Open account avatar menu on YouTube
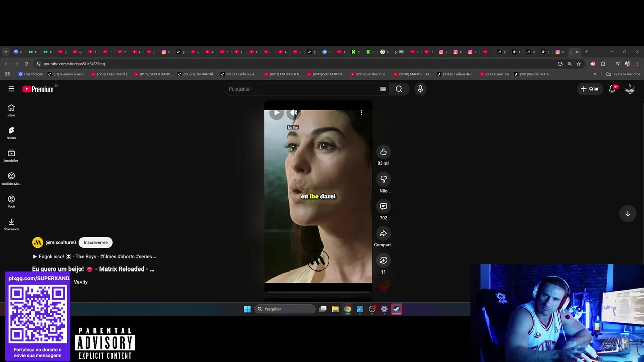This screenshot has height=362, width=644. coord(630,89)
